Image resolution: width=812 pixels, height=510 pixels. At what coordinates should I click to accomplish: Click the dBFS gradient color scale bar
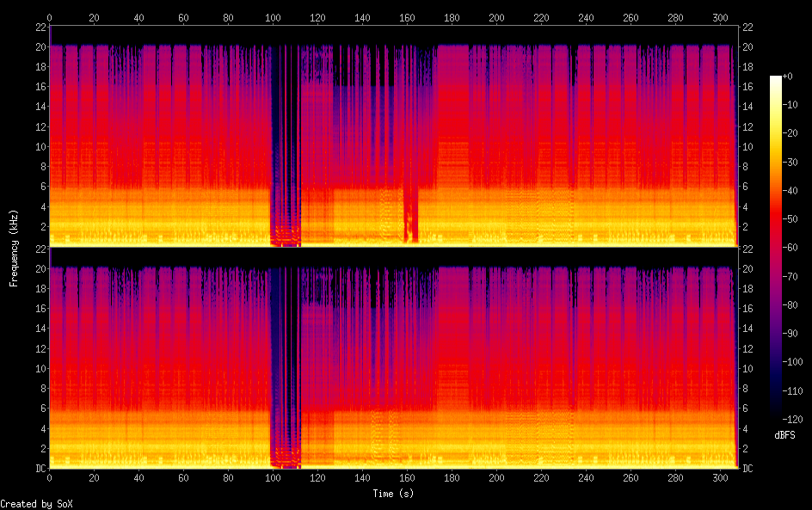[776, 247]
